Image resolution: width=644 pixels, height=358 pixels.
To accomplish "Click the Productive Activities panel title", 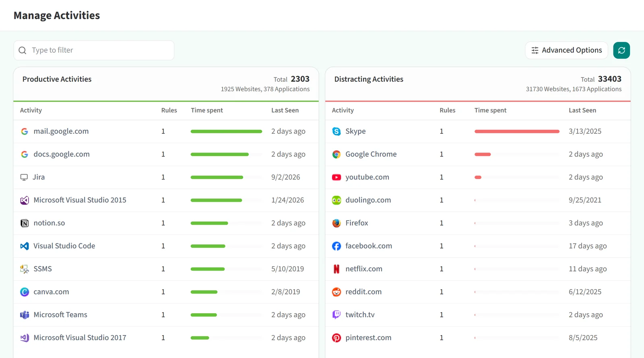I will (x=57, y=79).
